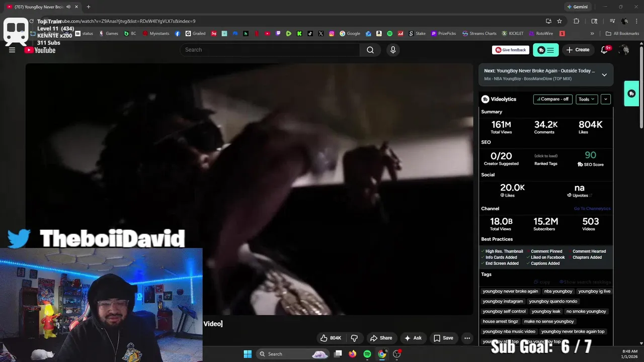Click the Windows taskbar Search box

click(293, 354)
